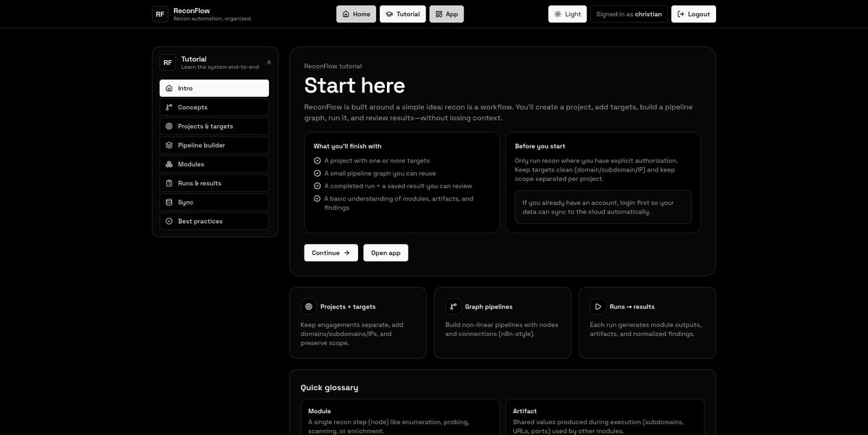Click the Before you start heading
Viewport: 868px width, 435px height.
(540, 146)
